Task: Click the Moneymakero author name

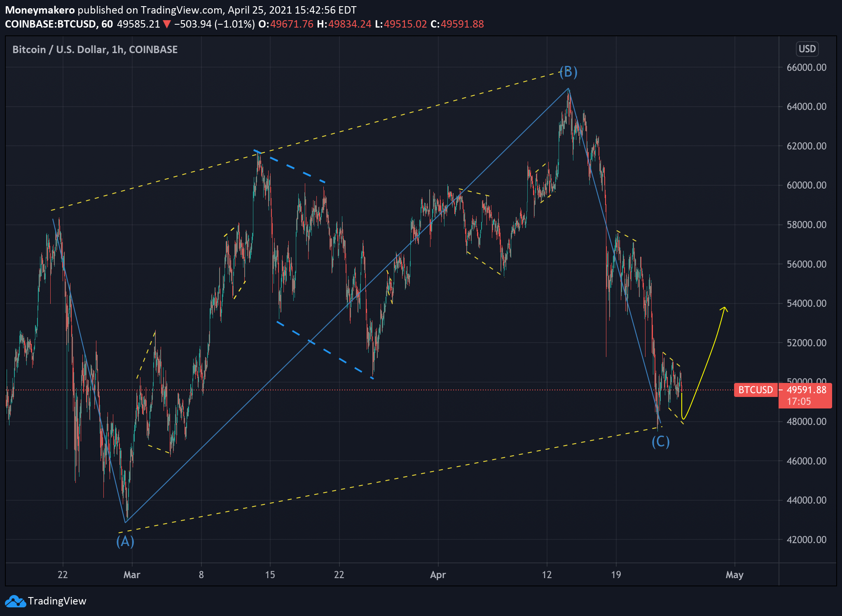Action: 40,10
